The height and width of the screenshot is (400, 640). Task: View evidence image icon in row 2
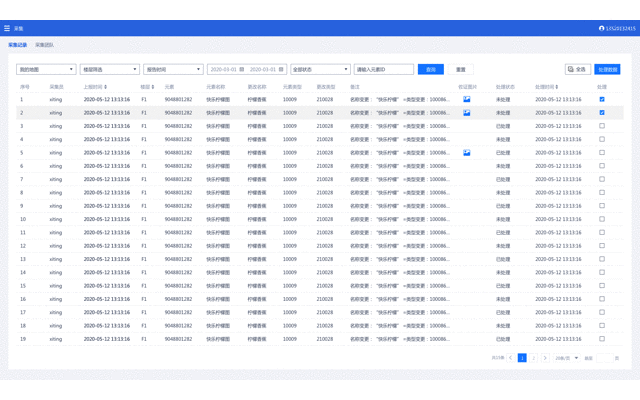pyautogui.click(x=466, y=113)
